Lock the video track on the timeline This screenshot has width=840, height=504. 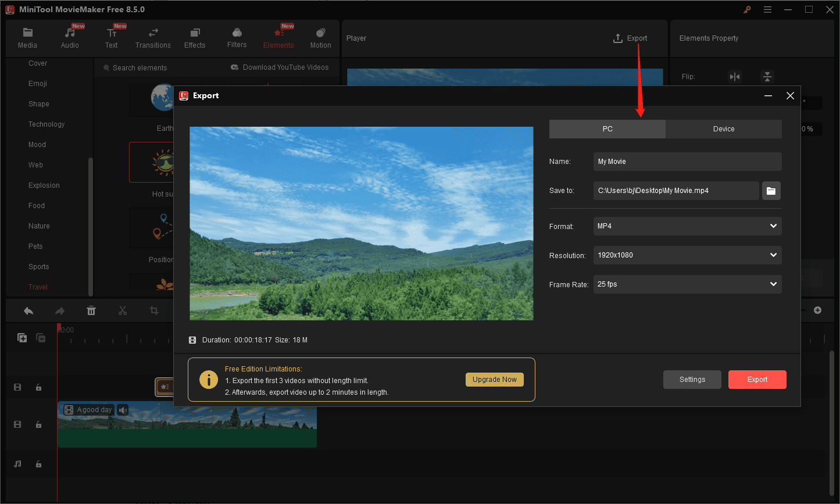(38, 424)
